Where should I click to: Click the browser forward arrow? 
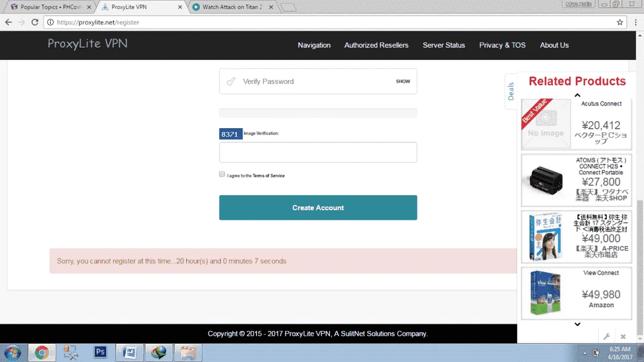click(21, 23)
